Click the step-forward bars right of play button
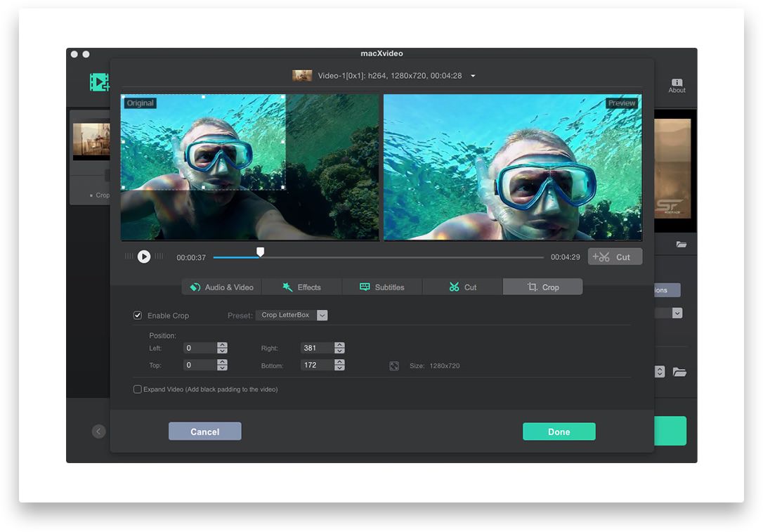This screenshot has height=532, width=763. 159,256
